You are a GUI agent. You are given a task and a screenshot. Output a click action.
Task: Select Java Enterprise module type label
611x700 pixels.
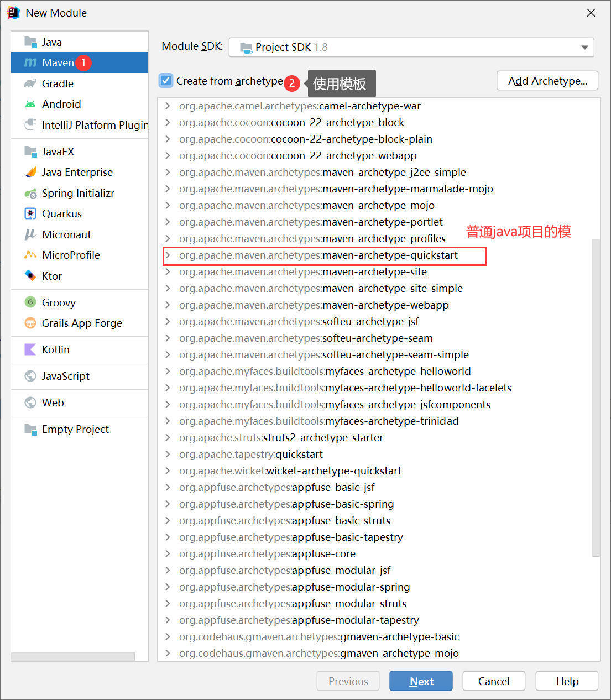pos(77,172)
